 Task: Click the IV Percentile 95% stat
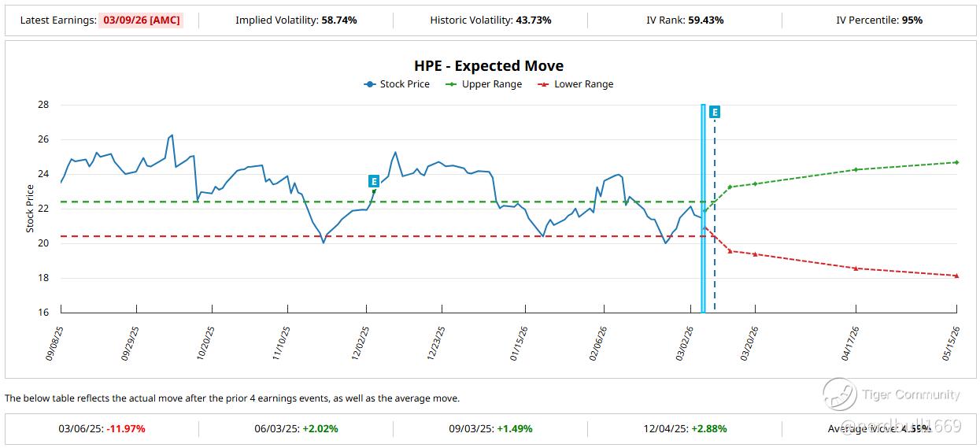click(x=879, y=20)
